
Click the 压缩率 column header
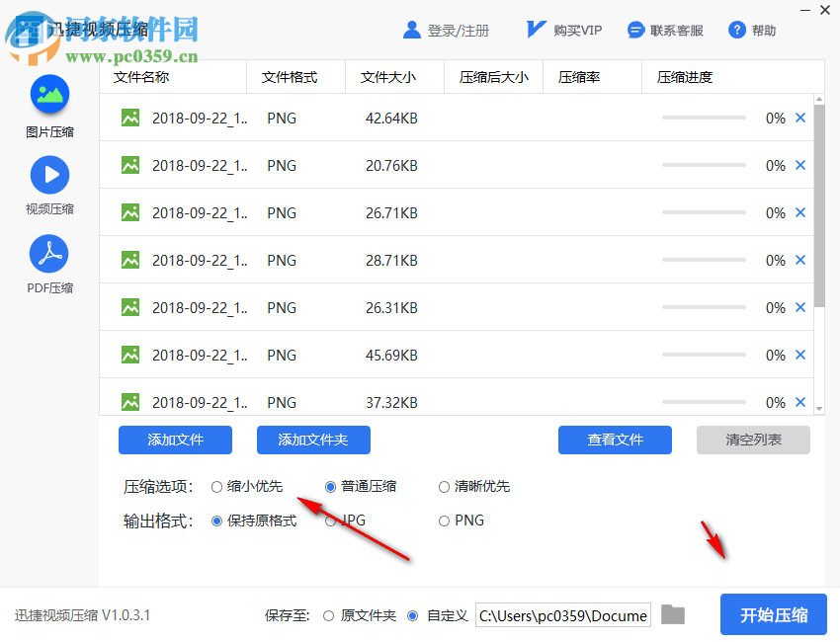[x=579, y=76]
